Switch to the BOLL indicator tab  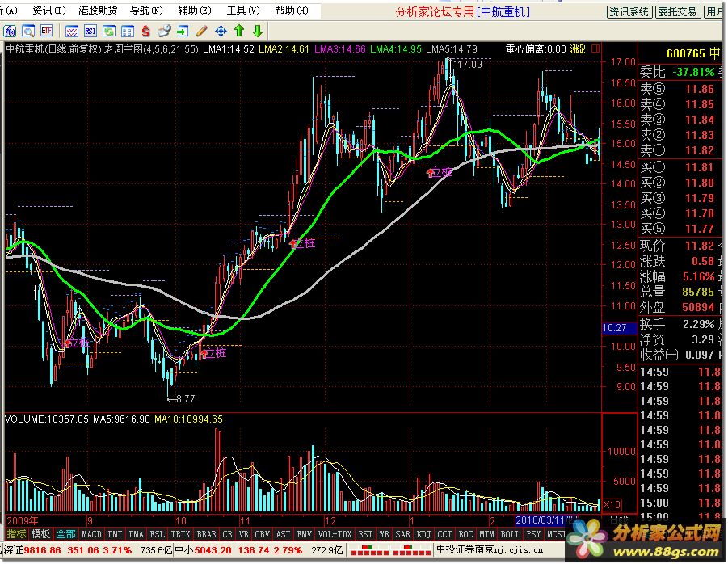coord(511,534)
